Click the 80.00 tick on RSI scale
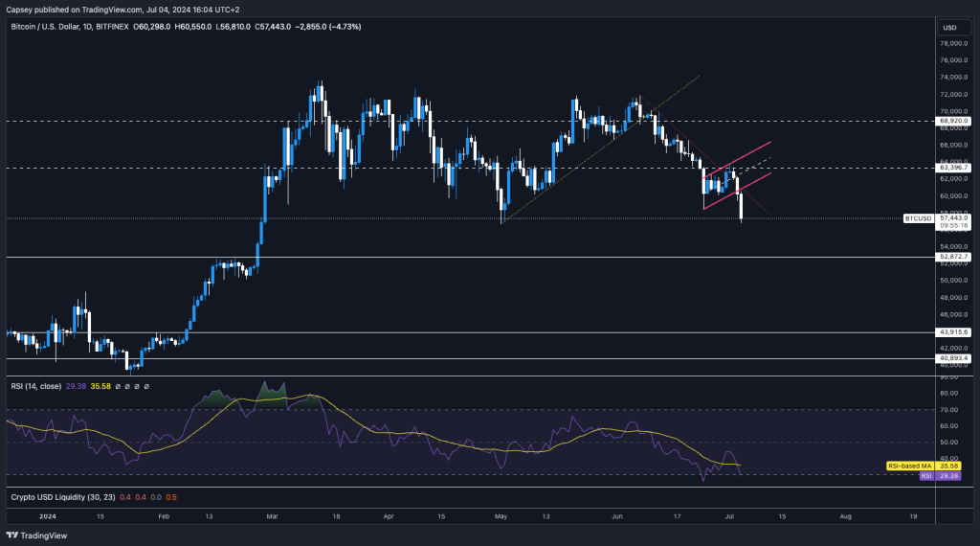Image resolution: width=980 pixels, height=546 pixels. tap(948, 394)
